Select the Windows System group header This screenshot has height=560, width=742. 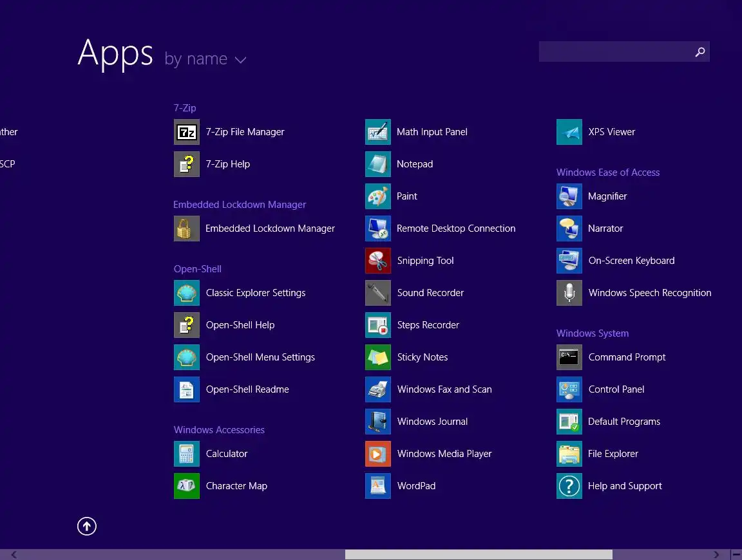tap(593, 333)
